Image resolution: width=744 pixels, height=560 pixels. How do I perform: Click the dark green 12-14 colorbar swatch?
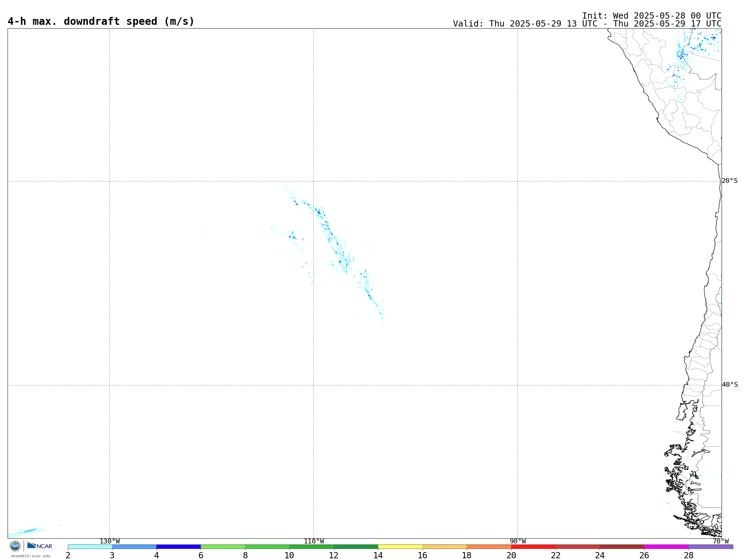point(356,547)
